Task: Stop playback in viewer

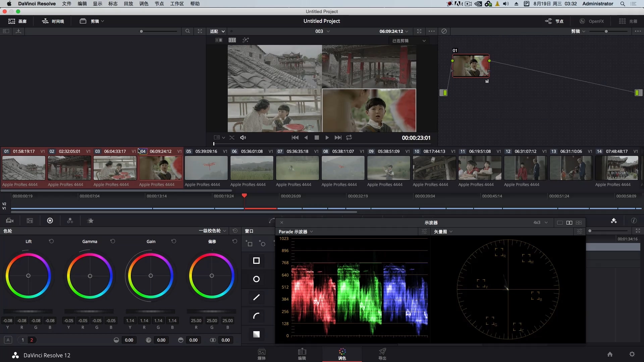Action: tap(317, 137)
